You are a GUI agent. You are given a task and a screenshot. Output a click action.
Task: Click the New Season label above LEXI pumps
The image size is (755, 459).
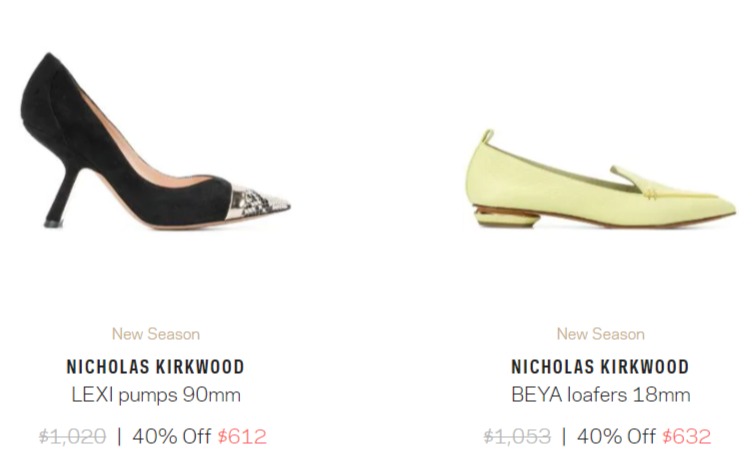156,334
